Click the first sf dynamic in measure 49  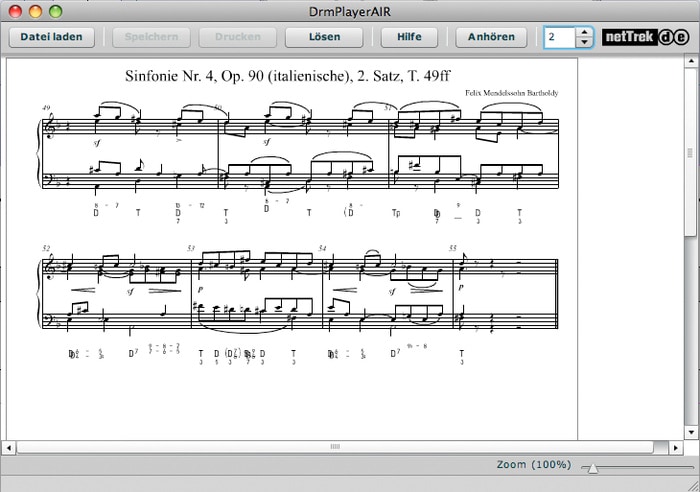97,142
